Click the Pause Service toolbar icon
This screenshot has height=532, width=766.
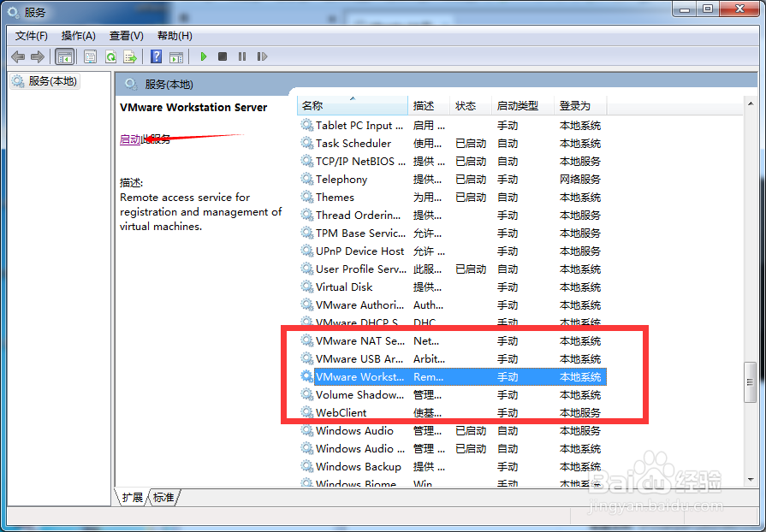(x=242, y=56)
